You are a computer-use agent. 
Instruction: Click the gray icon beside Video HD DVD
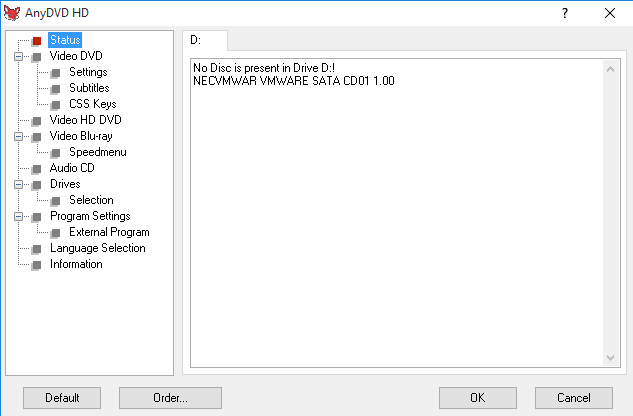[37, 120]
